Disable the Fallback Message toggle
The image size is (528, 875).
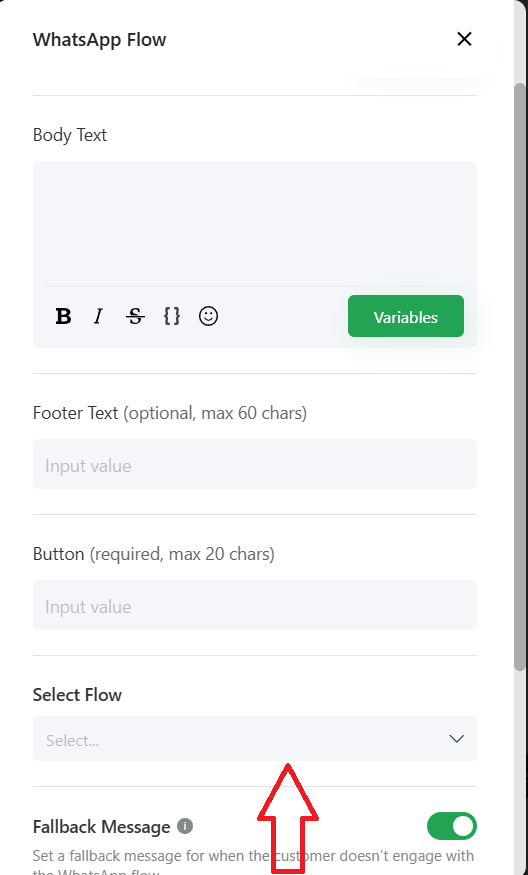point(452,826)
